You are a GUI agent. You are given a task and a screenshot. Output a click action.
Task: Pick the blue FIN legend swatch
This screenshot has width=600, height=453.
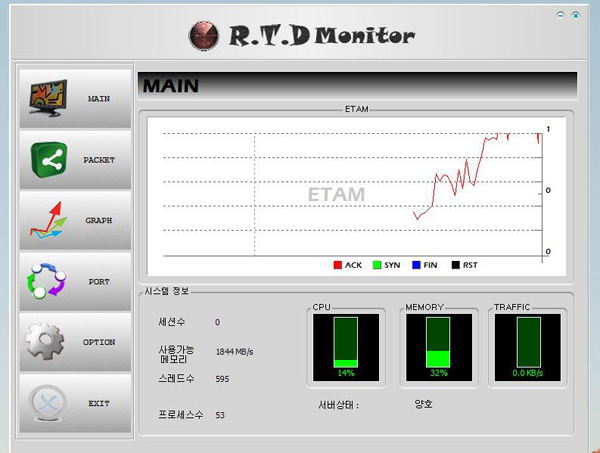pos(416,265)
